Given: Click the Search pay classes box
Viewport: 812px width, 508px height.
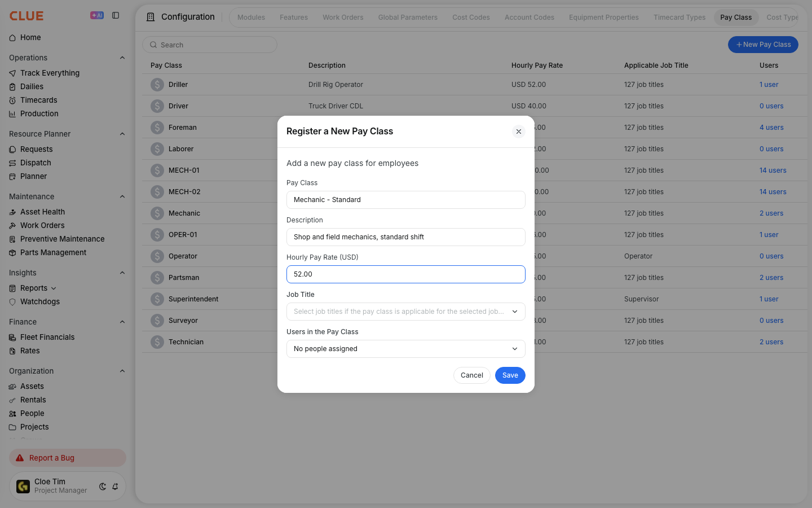Looking at the screenshot, I should point(210,45).
